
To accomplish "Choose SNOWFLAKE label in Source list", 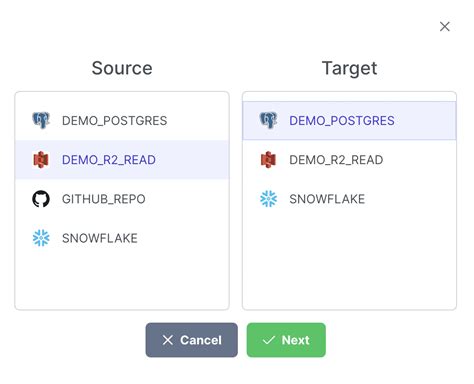I will tap(100, 238).
